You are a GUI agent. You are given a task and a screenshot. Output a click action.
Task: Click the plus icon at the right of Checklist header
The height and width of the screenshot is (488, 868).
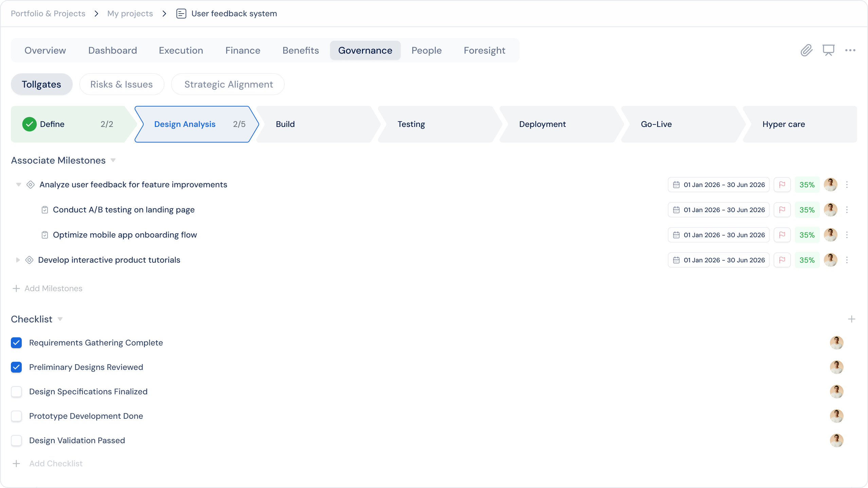click(x=851, y=319)
